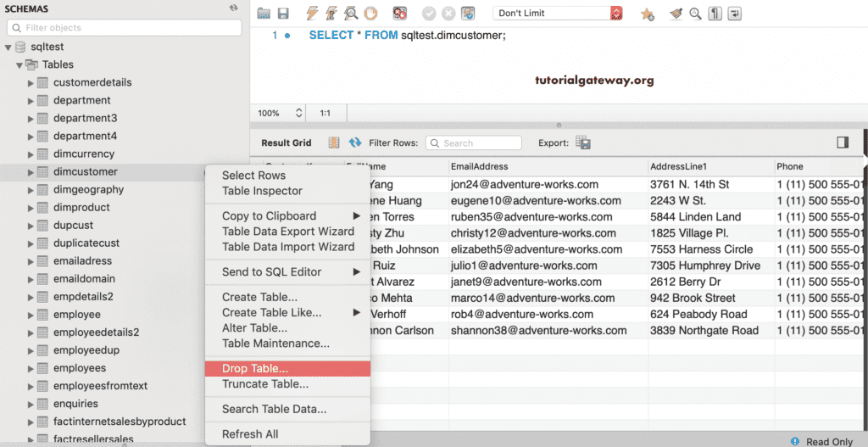Save the script with the floppy disk icon

(x=283, y=14)
